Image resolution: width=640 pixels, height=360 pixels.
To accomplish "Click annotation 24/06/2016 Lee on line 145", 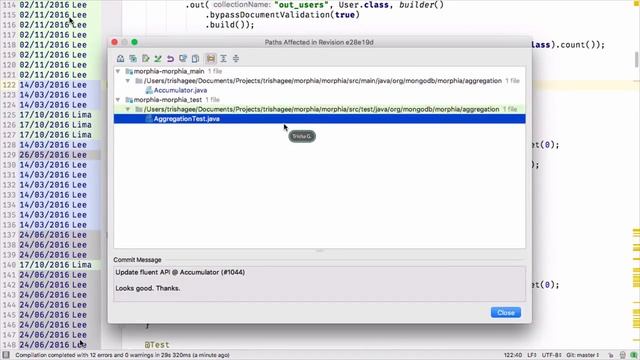I will tap(53, 315).
